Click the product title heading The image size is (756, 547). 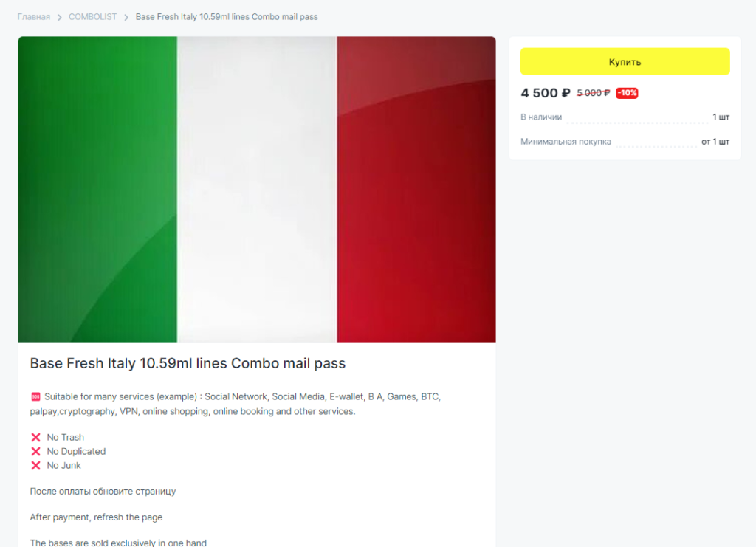click(x=188, y=363)
